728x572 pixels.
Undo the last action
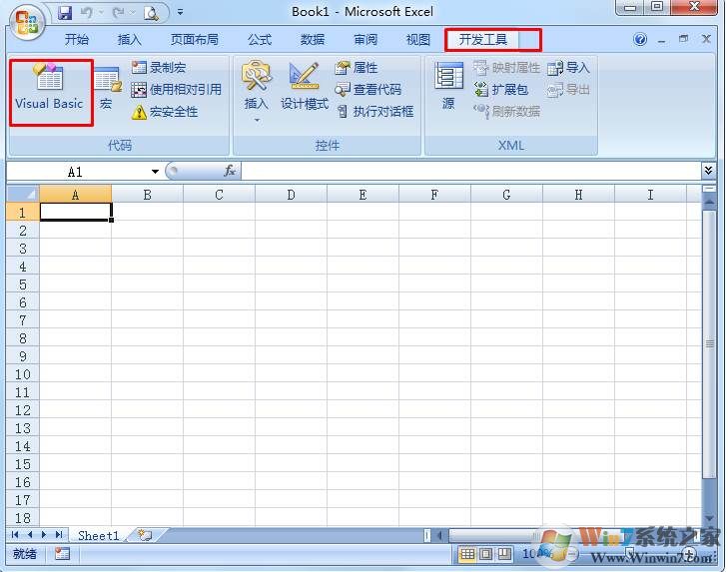[x=86, y=13]
